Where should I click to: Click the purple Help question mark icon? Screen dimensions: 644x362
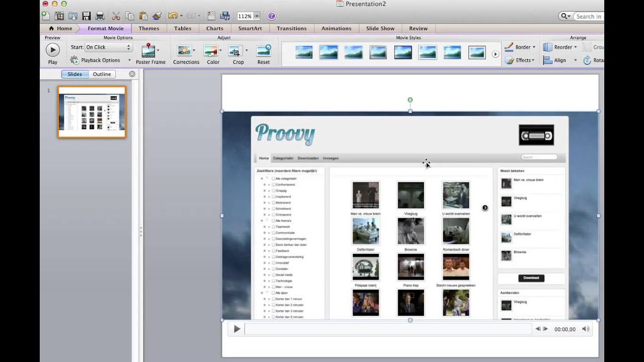[272, 16]
